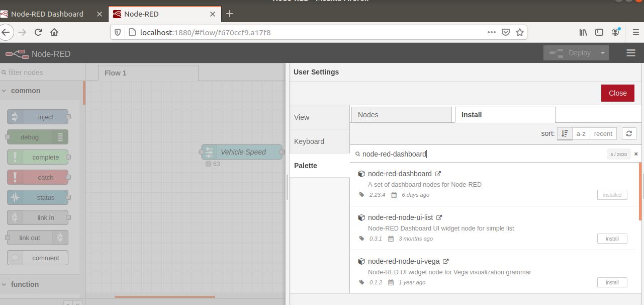The height and width of the screenshot is (305, 644).
Task: Refresh the module catalogue list
Action: point(629,133)
